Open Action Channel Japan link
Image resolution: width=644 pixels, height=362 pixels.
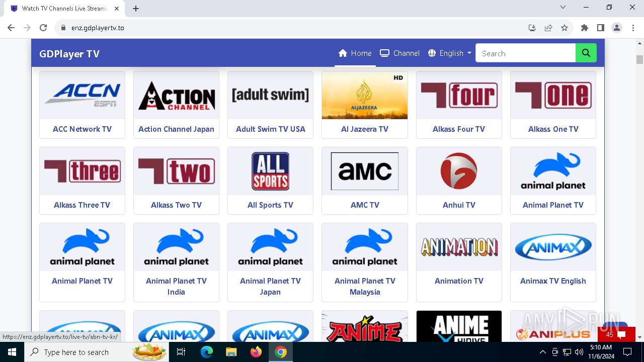tap(176, 129)
